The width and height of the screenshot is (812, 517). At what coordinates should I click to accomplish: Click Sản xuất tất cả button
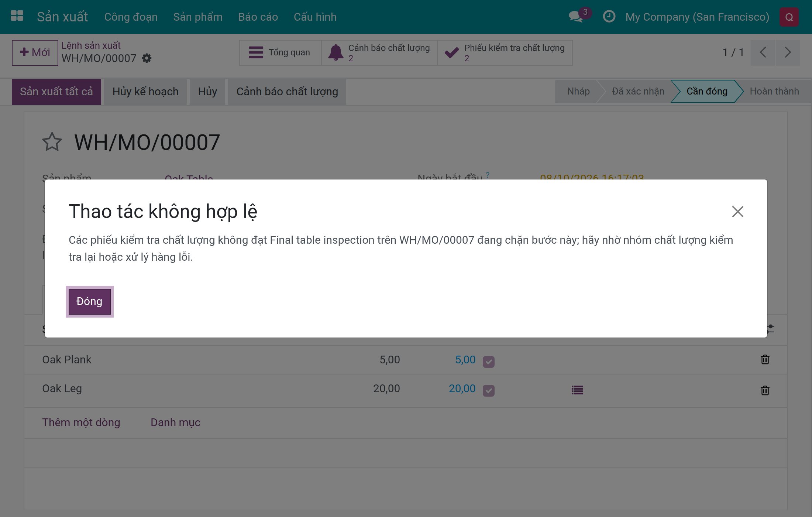pos(56,92)
